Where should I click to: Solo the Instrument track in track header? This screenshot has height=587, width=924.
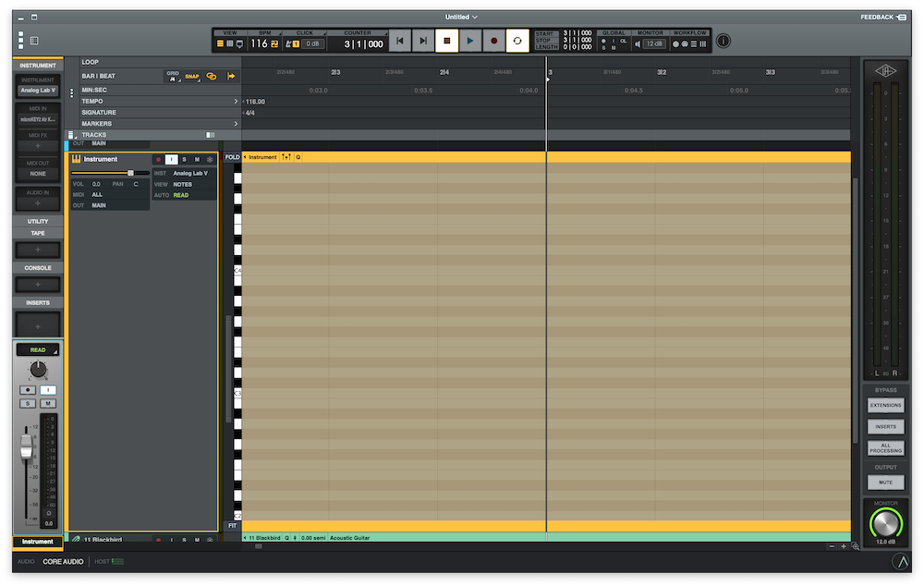(x=184, y=159)
